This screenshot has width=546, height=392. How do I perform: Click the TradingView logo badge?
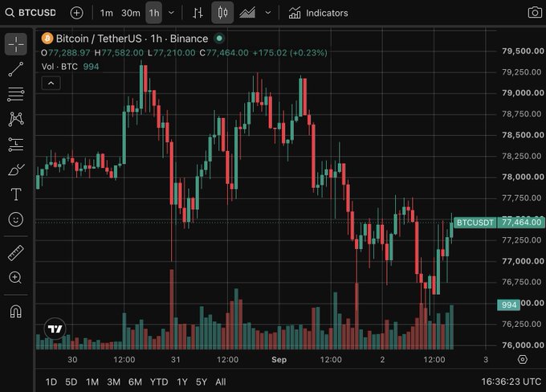coord(55,329)
